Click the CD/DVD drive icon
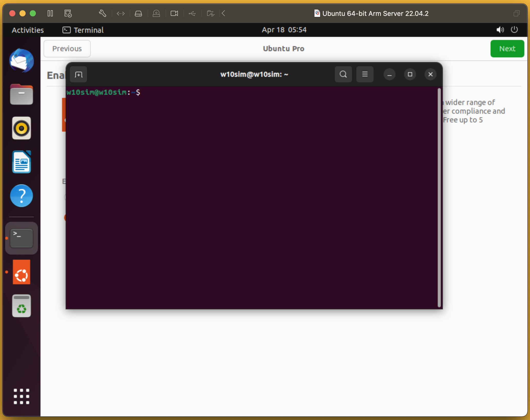This screenshot has width=530, height=420. click(156, 13)
